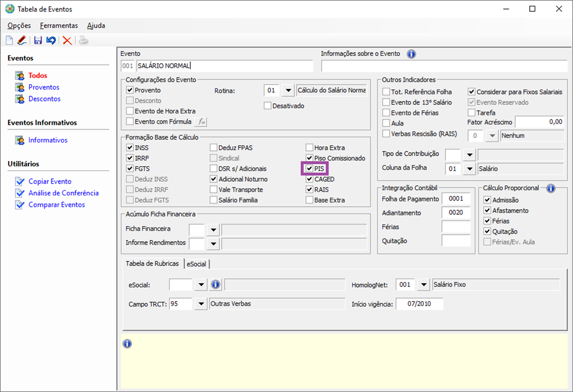This screenshot has width=573, height=392.
Task: Switch to the Tabela de Rubricas tab
Action: pos(153,264)
